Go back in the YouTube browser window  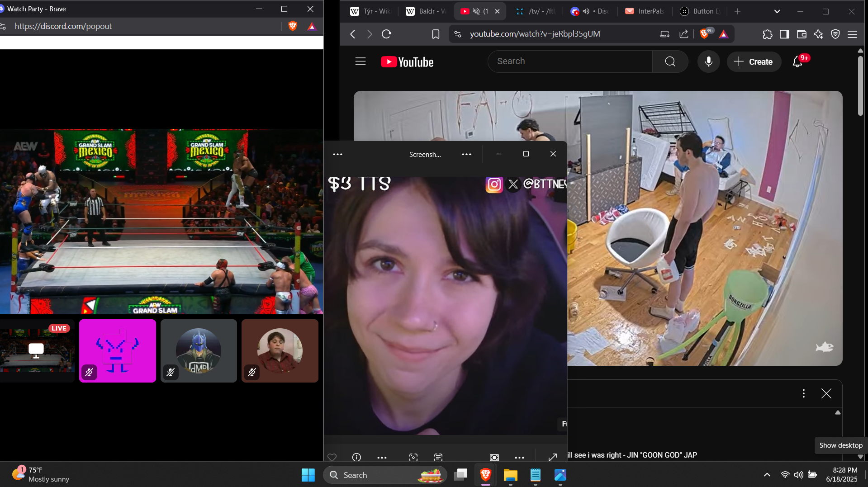[353, 34]
